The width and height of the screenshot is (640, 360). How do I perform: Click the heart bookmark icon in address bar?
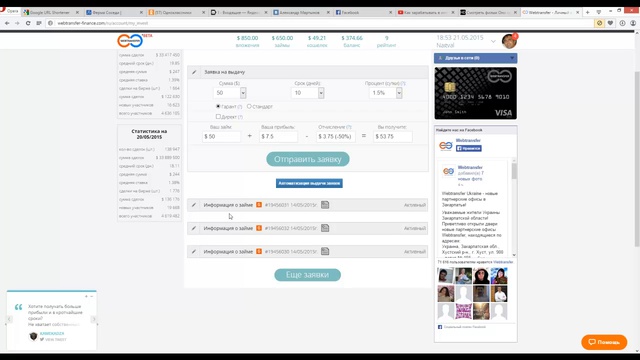tap(610, 23)
